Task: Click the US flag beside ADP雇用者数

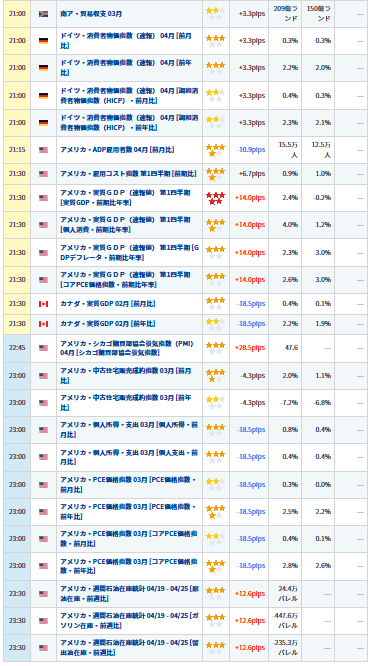Action: tap(43, 150)
